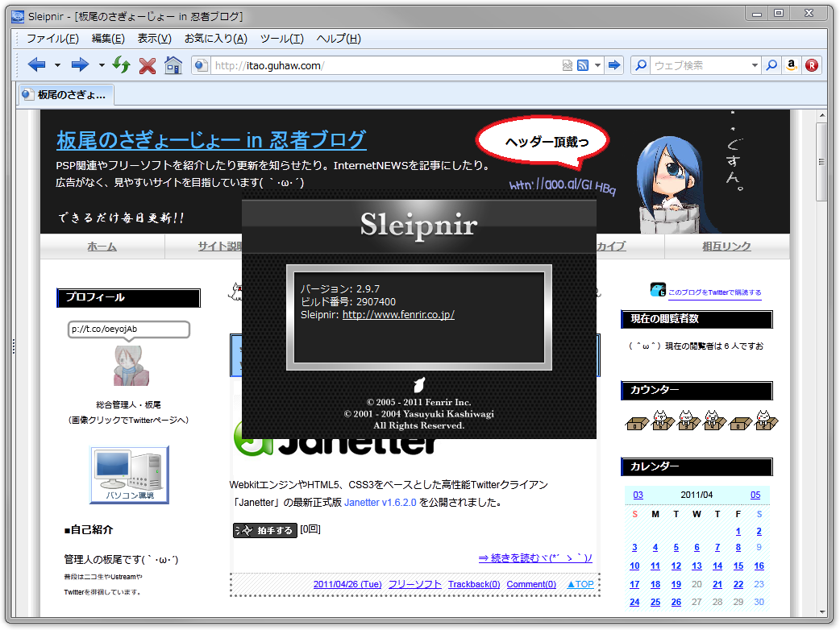Open the ツール(T) menu
Viewport: 840px width, 630px height.
tap(282, 39)
